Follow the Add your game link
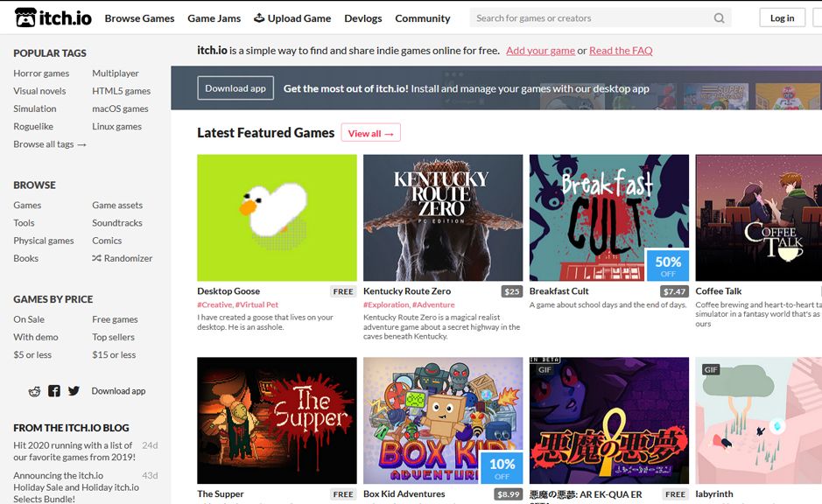 (x=540, y=51)
